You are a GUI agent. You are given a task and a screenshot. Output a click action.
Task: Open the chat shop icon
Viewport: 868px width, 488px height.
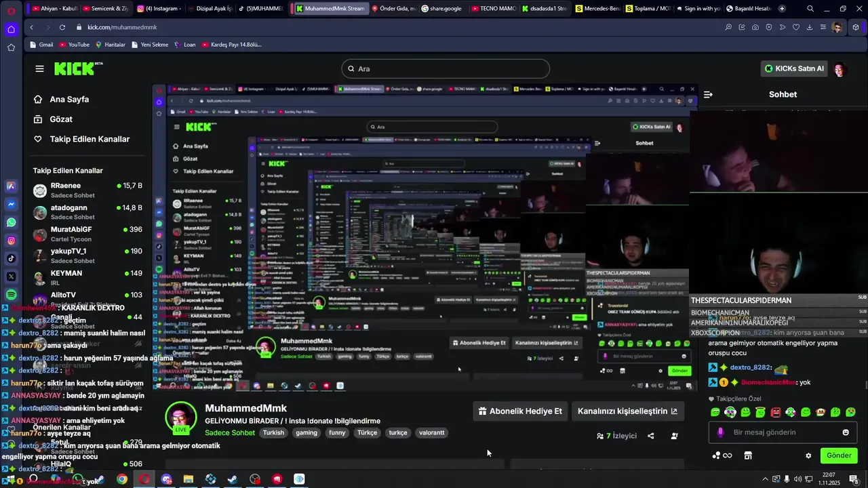(x=748, y=455)
